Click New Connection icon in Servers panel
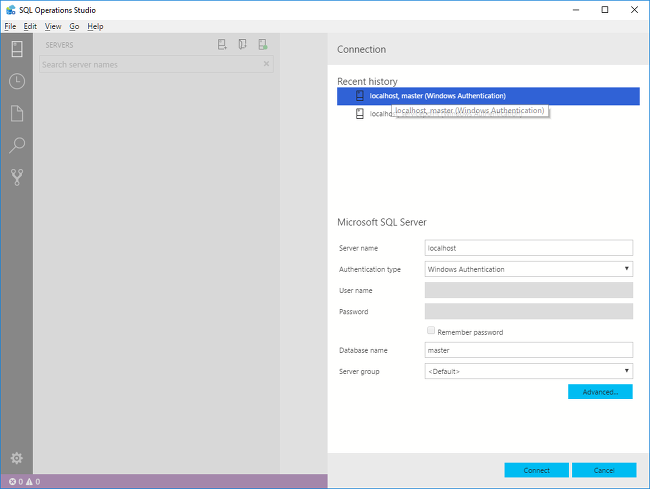This screenshot has width=650, height=489. [x=222, y=44]
